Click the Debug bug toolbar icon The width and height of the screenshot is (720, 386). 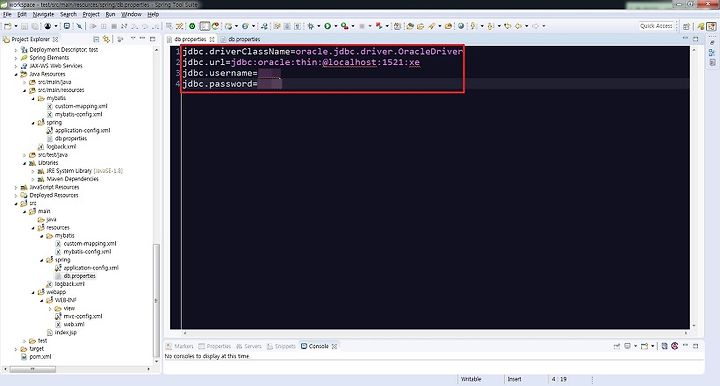tap(311, 26)
